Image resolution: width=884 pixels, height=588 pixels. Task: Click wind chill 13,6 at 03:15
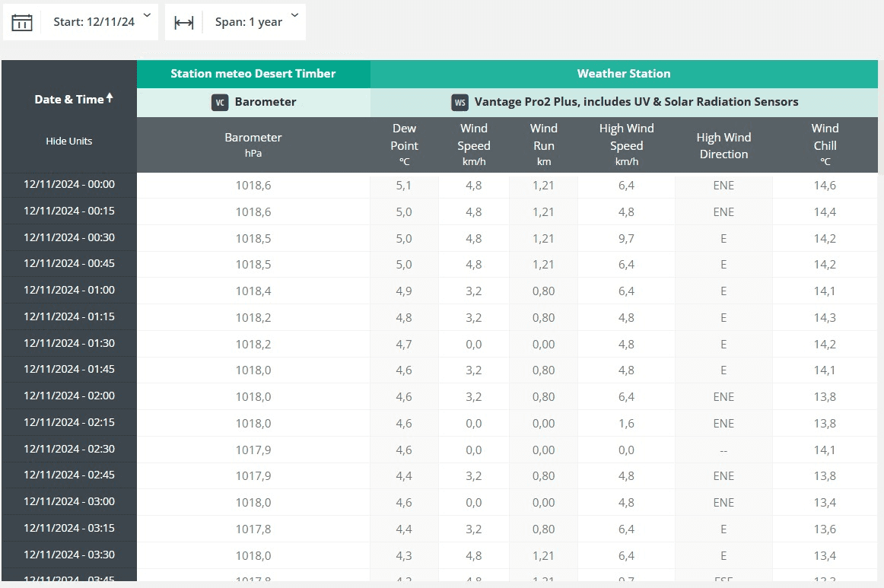825,529
